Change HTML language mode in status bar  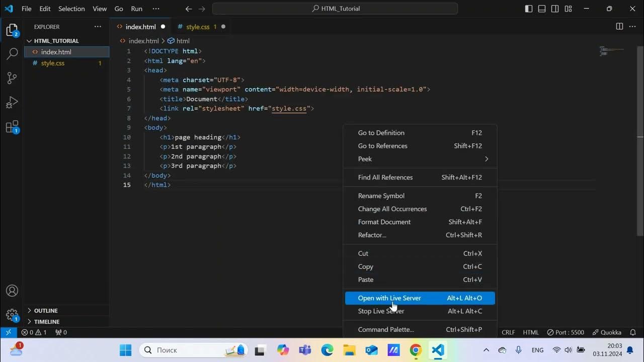[531, 332]
